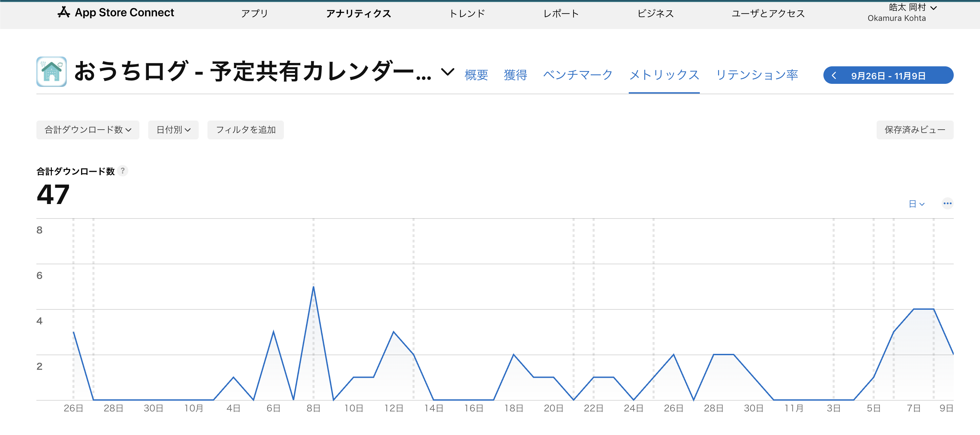Click the App Store Connect logo icon

(x=64, y=12)
